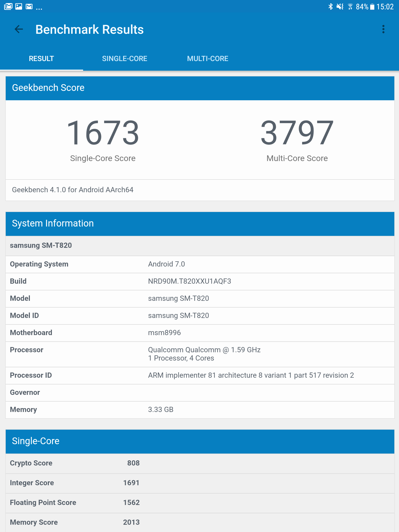Image resolution: width=399 pixels, height=532 pixels.
Task: Tap the Geekbench Score header
Action: click(200, 88)
